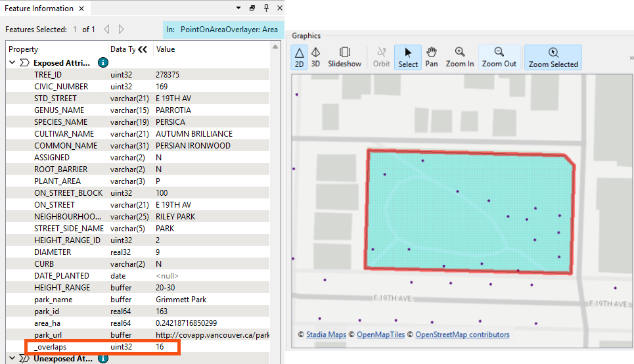Select the CIVIC_NUMBER row
Image resolution: width=634 pixels, height=364 pixels.
[x=137, y=87]
